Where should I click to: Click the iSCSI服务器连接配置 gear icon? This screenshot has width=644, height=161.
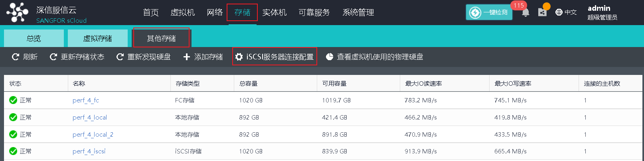click(x=239, y=57)
